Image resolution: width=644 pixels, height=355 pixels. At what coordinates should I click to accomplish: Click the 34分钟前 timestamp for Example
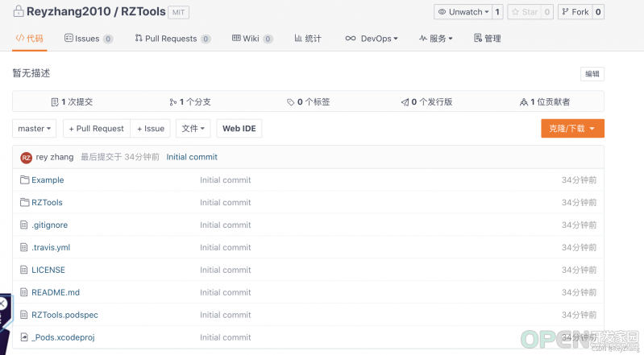[x=579, y=180]
